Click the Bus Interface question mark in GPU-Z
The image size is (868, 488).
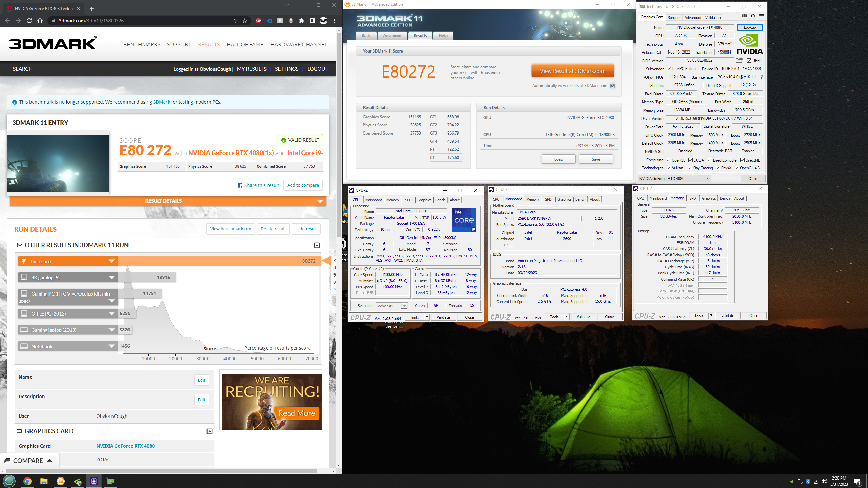(x=761, y=77)
